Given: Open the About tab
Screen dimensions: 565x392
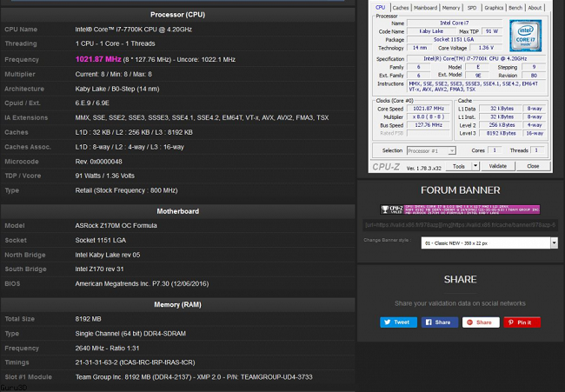Looking at the screenshot, I should point(535,8).
